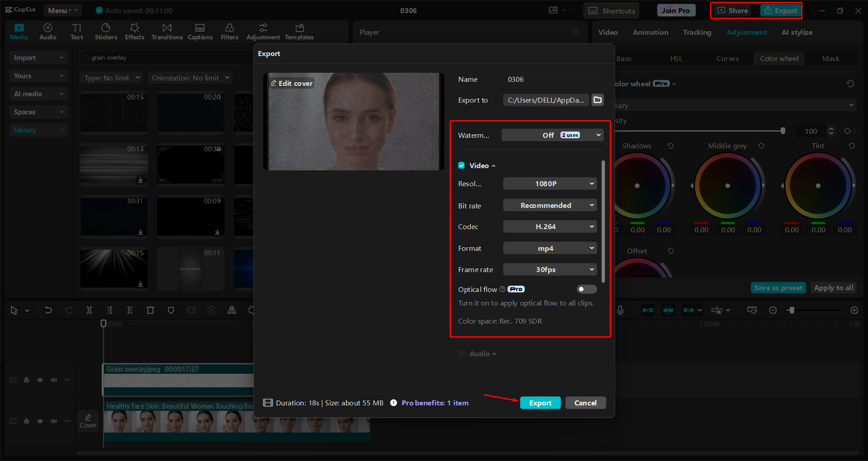
Task: Switch to the Tracking tab
Action: (697, 32)
